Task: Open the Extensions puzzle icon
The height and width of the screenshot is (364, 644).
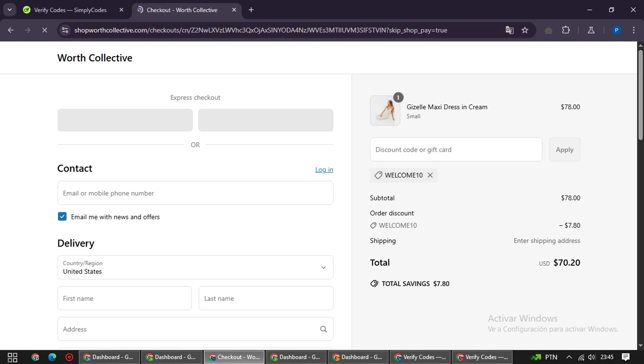Action: coord(566,30)
